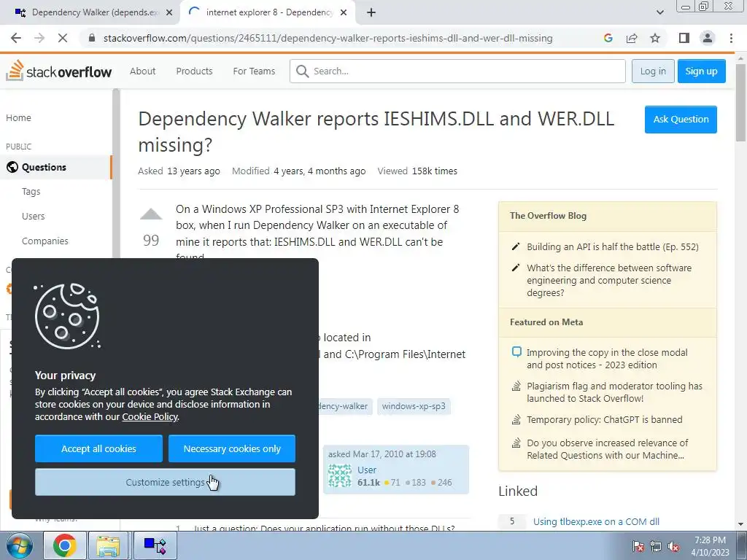Stop page loading with the X icon
Viewport: 747px width, 560px height.
(x=63, y=38)
